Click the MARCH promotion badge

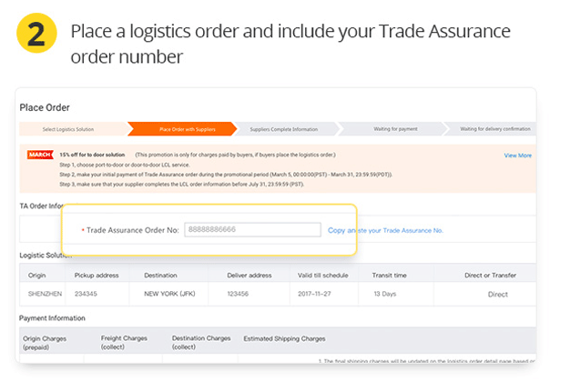click(40, 156)
